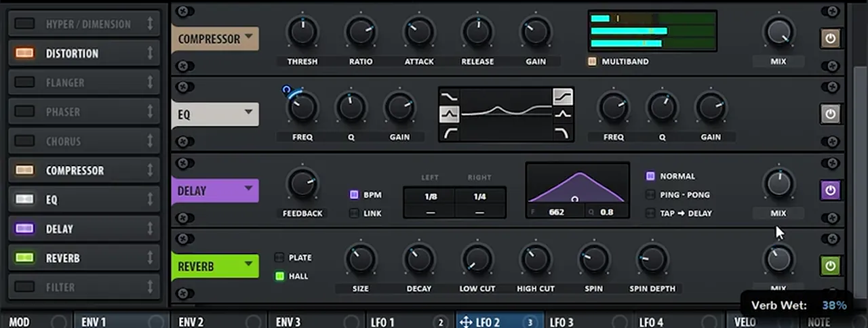868x328 pixels.
Task: Open the Compressor module dropdown
Action: (x=248, y=38)
